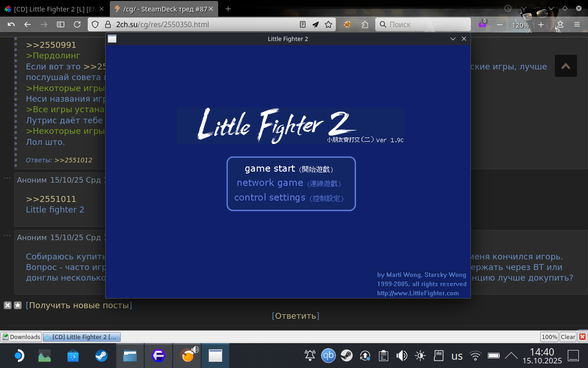
Task: Open the Little Fighter 2 window menu icon
Action: (112, 39)
